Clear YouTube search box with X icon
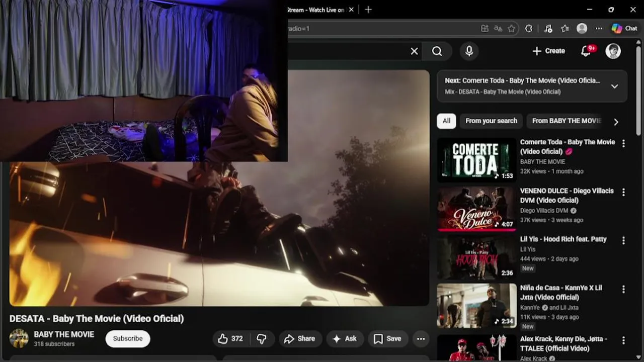Image resolution: width=644 pixels, height=362 pixels. pos(414,51)
